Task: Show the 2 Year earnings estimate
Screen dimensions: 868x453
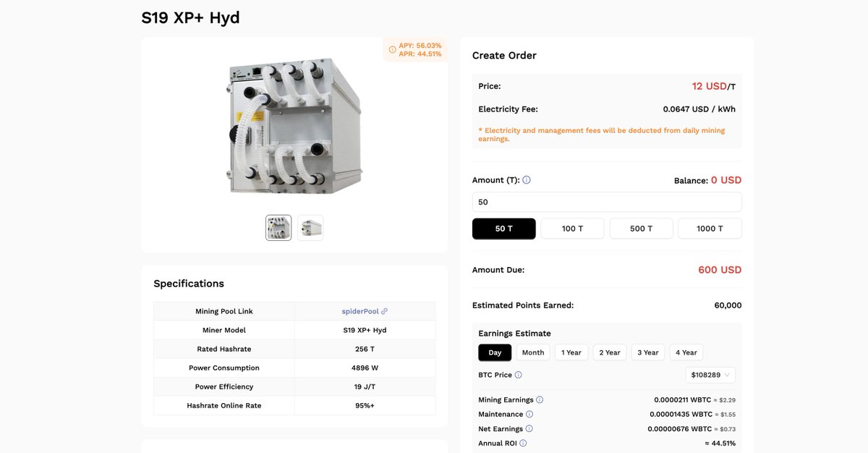Action: [x=610, y=352]
